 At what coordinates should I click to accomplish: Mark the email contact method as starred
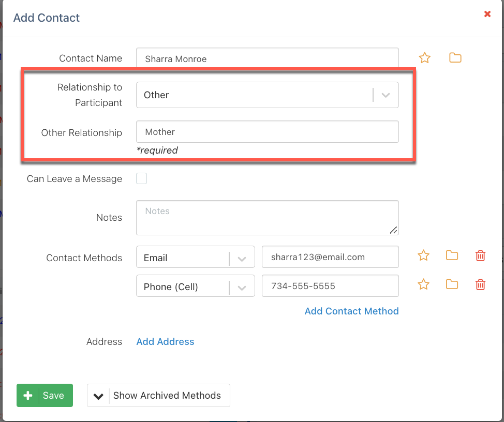point(423,255)
